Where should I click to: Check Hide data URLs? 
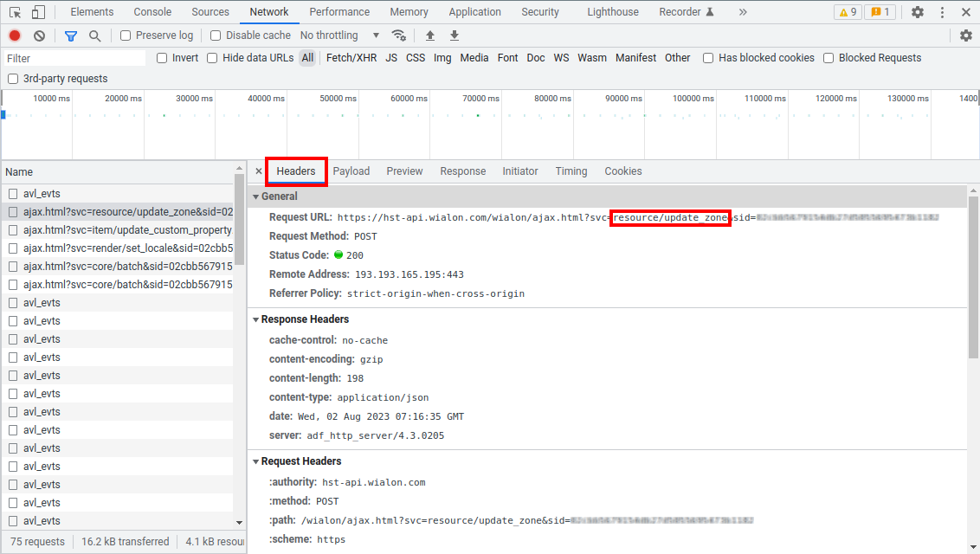212,58
